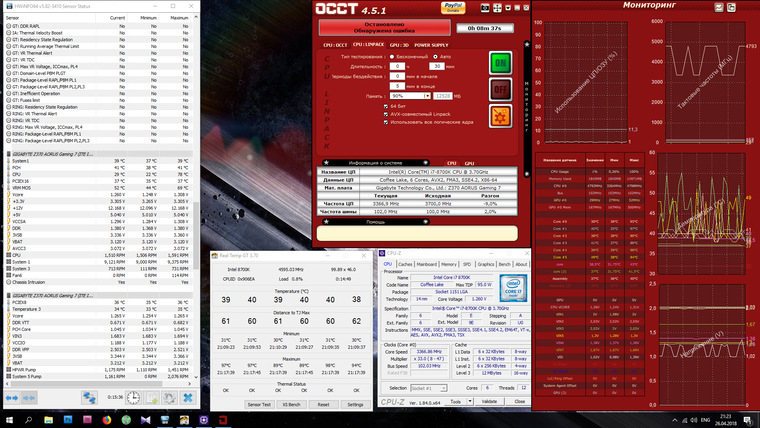Image resolution: width=760 pixels, height=428 pixels.
Task: Click HWiNFO left-right blue arrows button
Action: [x=12, y=398]
